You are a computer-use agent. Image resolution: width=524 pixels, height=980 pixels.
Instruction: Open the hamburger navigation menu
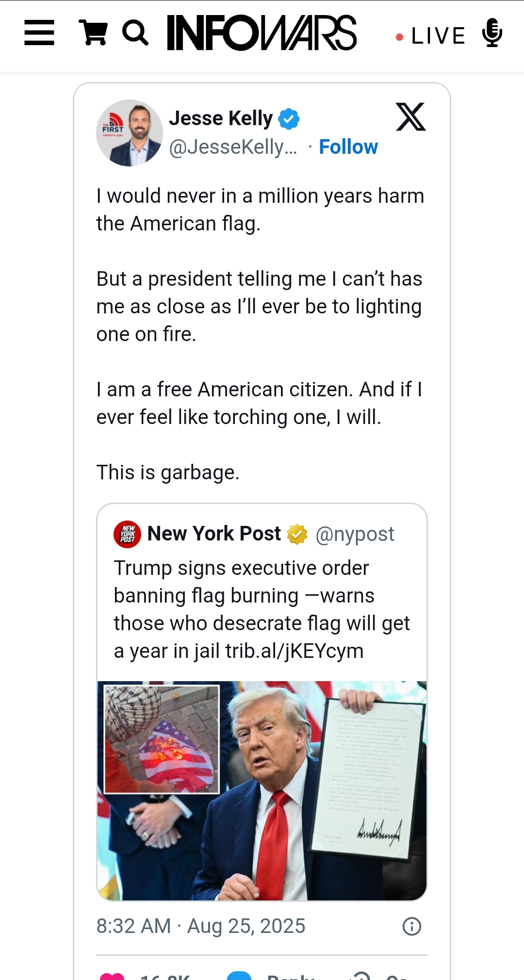(39, 33)
